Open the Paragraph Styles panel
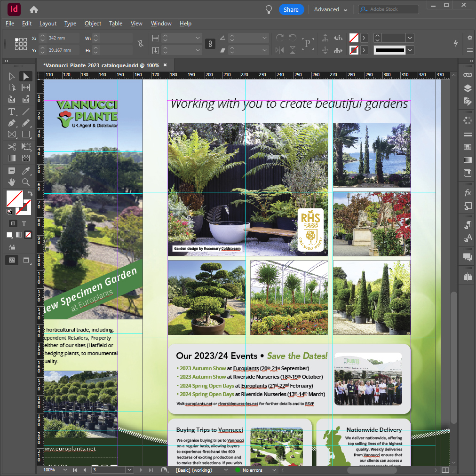 click(x=468, y=226)
